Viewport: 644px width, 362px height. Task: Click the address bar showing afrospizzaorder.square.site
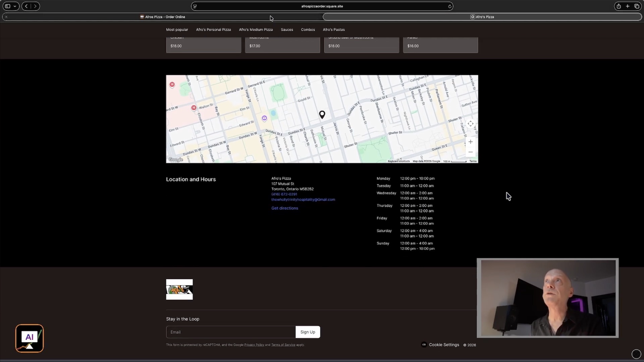coord(322,6)
